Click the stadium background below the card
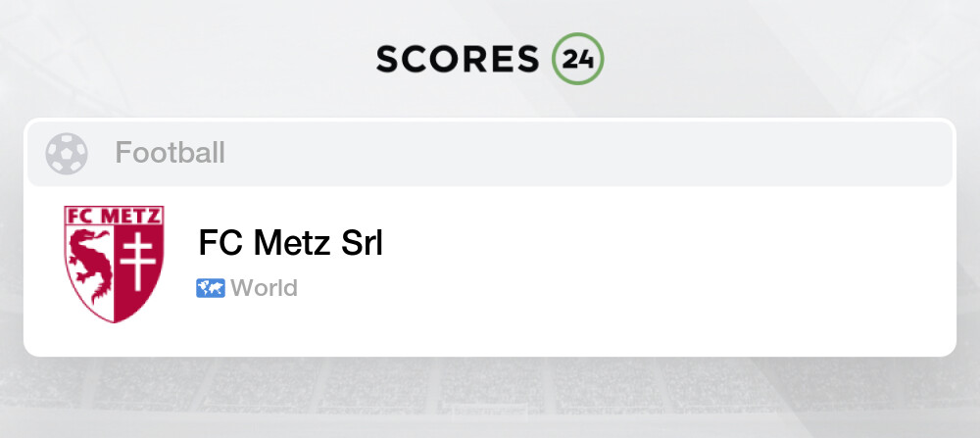The image size is (980, 438). pyautogui.click(x=490, y=400)
